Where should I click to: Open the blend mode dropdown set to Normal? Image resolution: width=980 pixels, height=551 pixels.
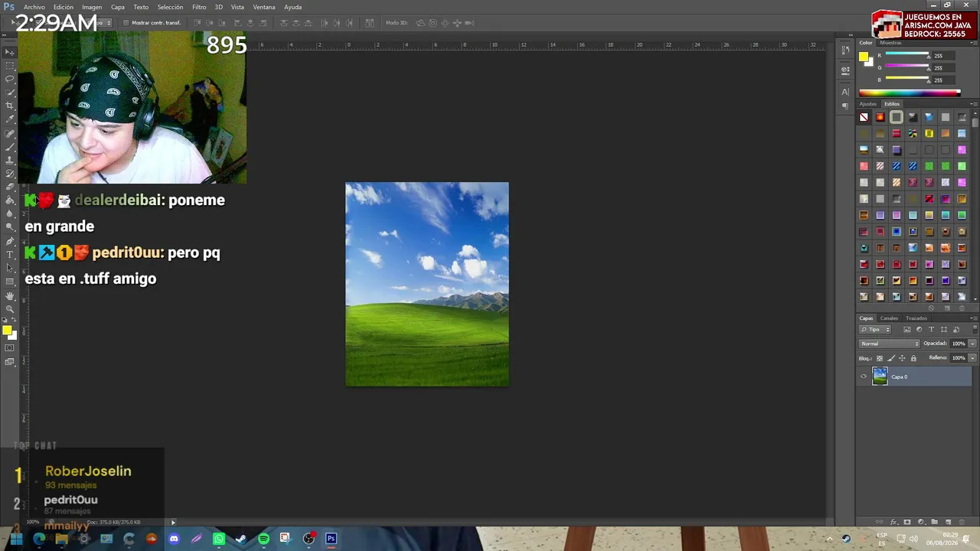pyautogui.click(x=889, y=344)
